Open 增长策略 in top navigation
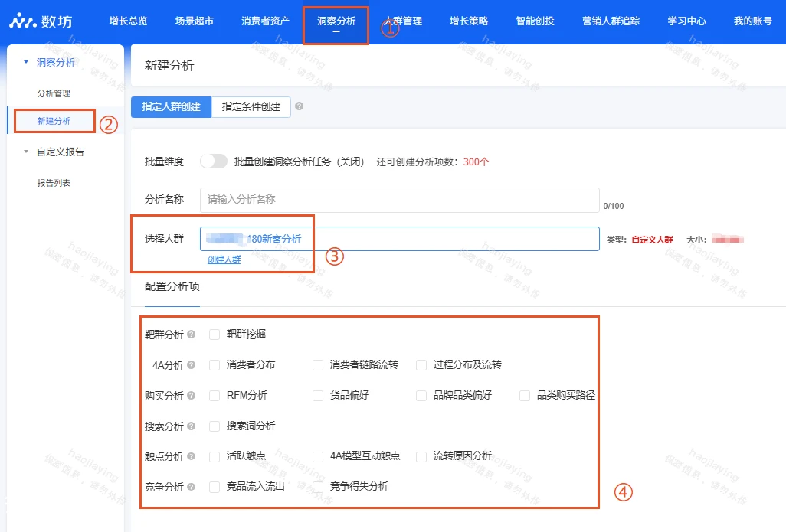 [x=469, y=21]
